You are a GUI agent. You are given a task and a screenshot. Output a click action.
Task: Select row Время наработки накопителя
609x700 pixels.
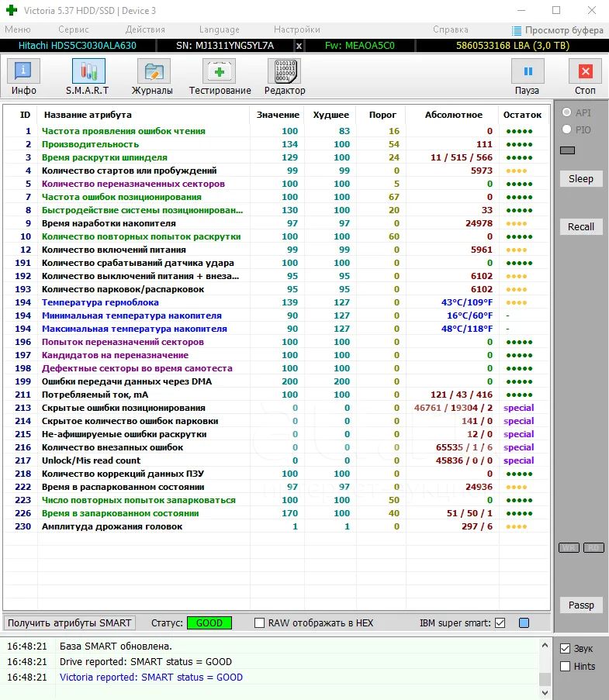277,223
